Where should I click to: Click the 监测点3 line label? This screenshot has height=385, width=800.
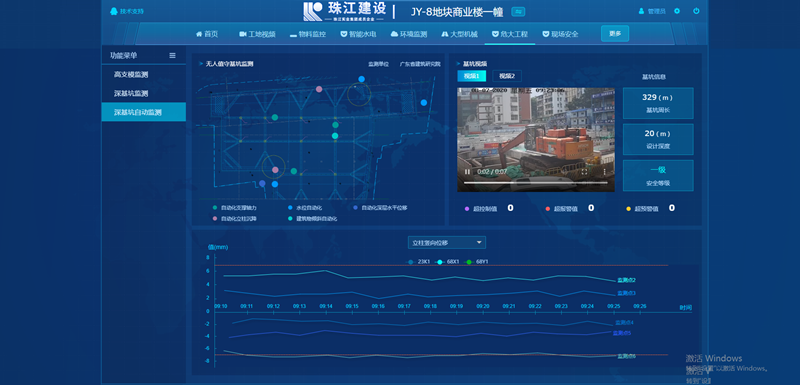pos(626,293)
